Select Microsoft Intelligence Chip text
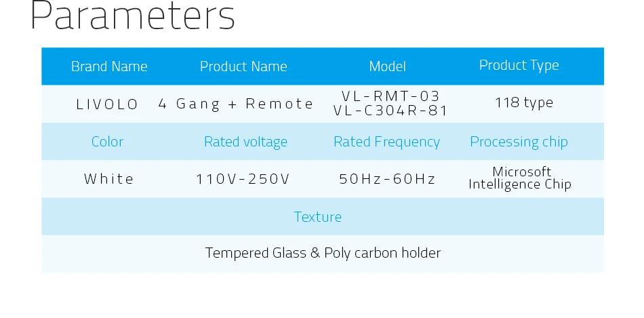644x318 pixels. 520,178
